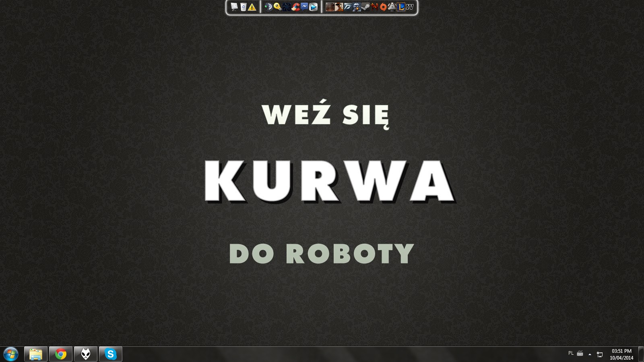The width and height of the screenshot is (644, 362).
Task: Open the football game icon in dock
Action: click(x=392, y=7)
